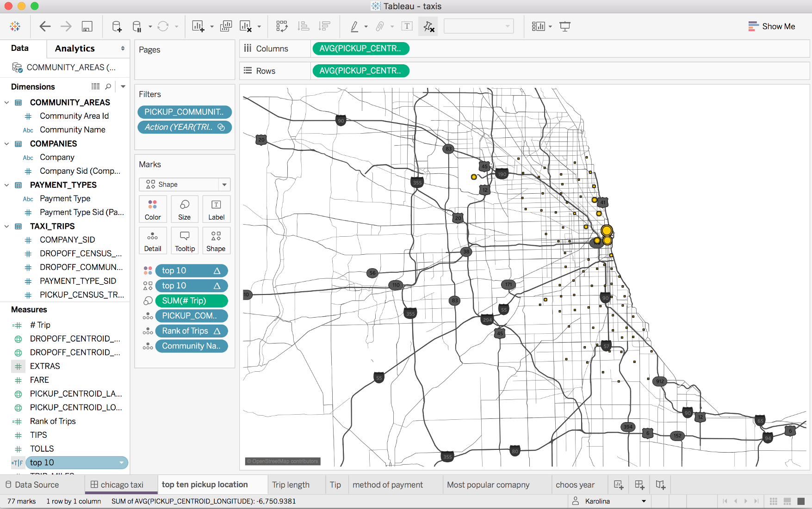The image size is (812, 509).
Task: Toggle the Show Mark Labels button
Action: coord(407,26)
